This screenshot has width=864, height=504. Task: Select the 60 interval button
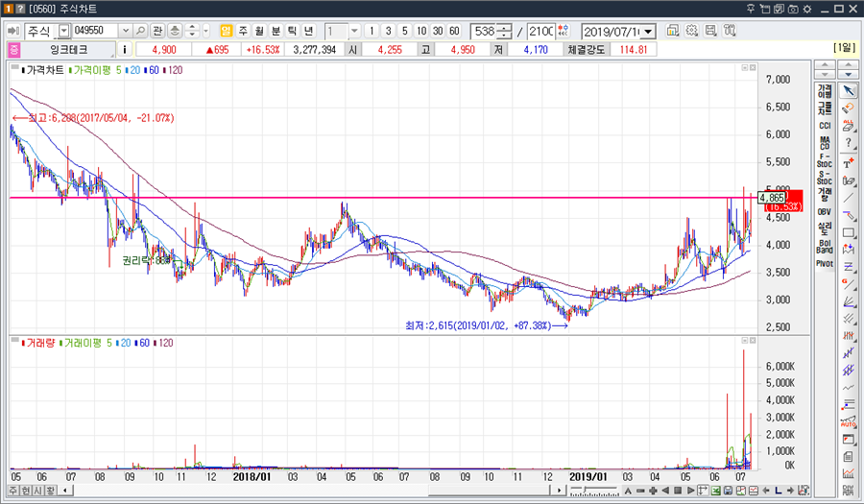point(455,31)
